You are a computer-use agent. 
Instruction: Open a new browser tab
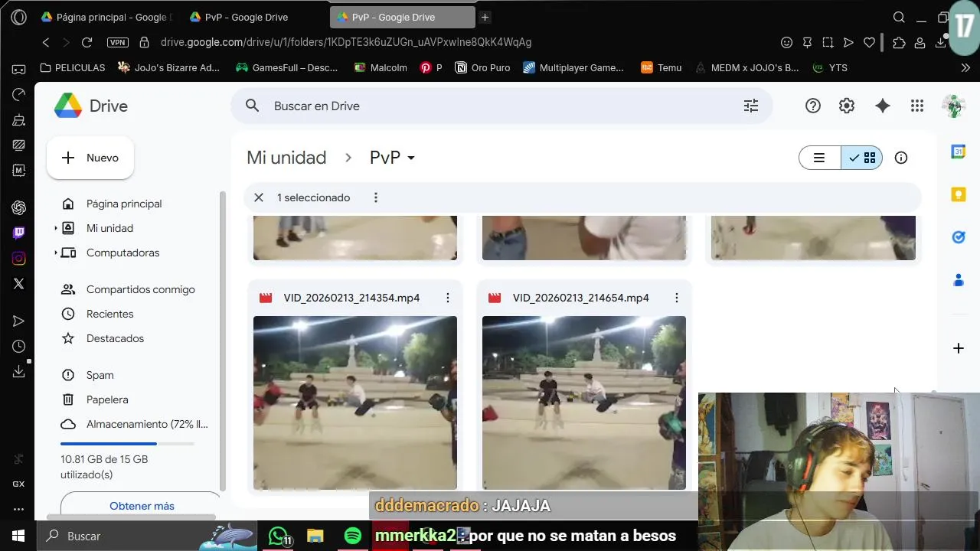485,17
